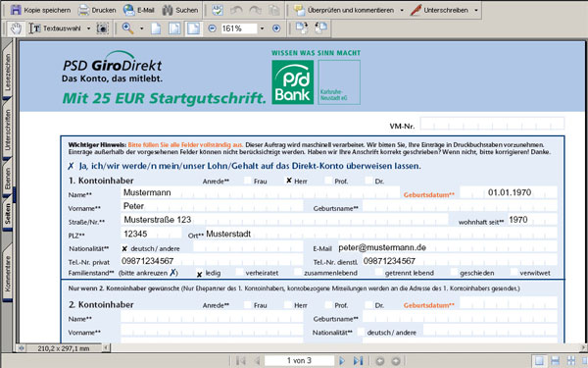This screenshot has width=588, height=368.
Task: Open the Unterschreiben signing tool
Action: pyautogui.click(x=439, y=10)
